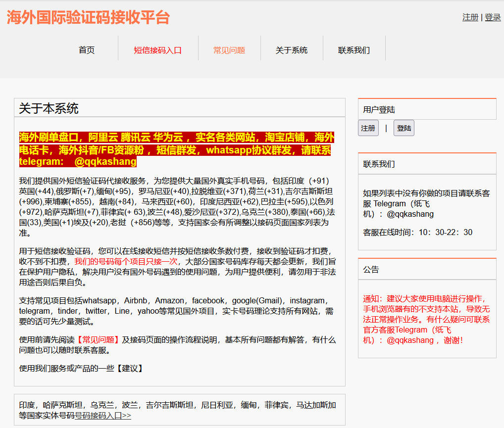Click the red 通知 announcement text
This screenshot has width=504, height=428.
click(426, 320)
